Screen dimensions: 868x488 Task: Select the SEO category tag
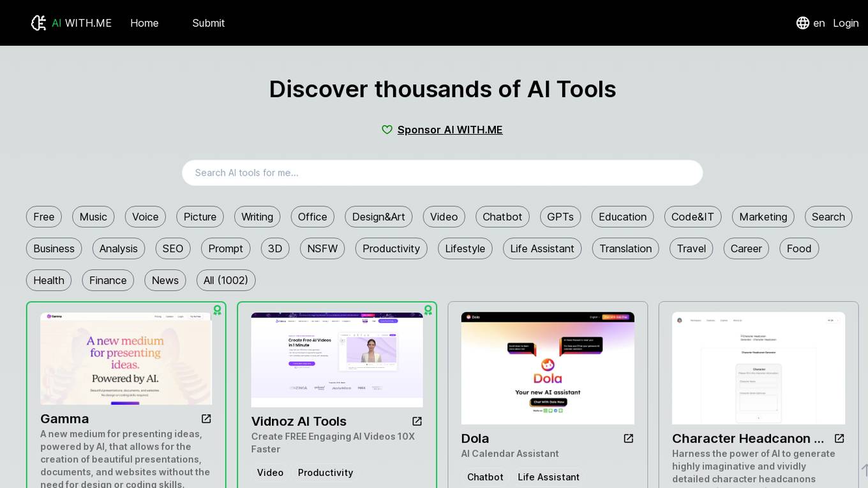coord(173,248)
